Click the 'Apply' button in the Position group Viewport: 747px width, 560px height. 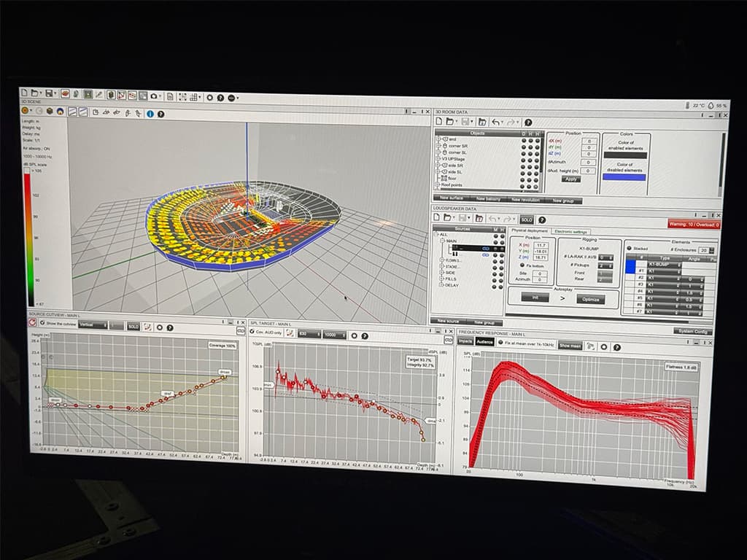[570, 179]
